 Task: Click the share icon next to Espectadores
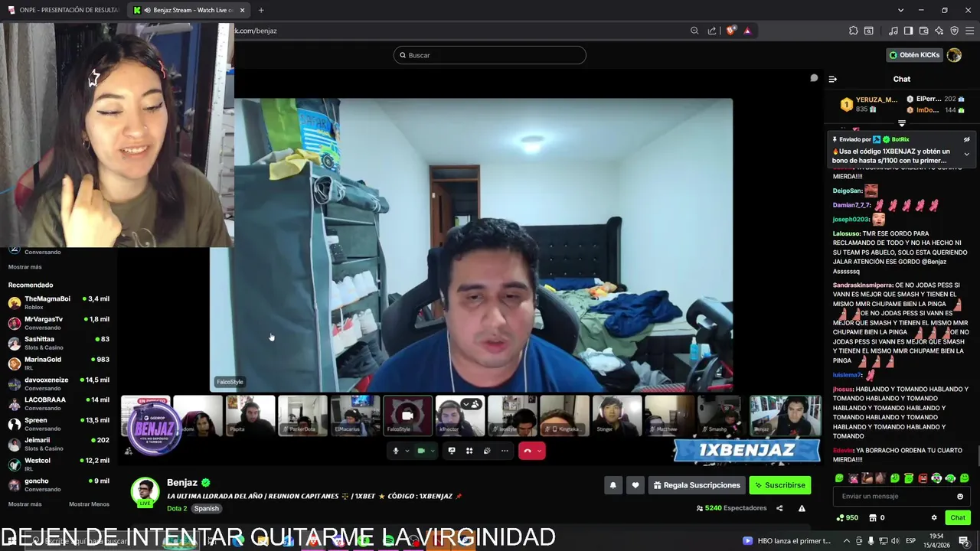[779, 508]
